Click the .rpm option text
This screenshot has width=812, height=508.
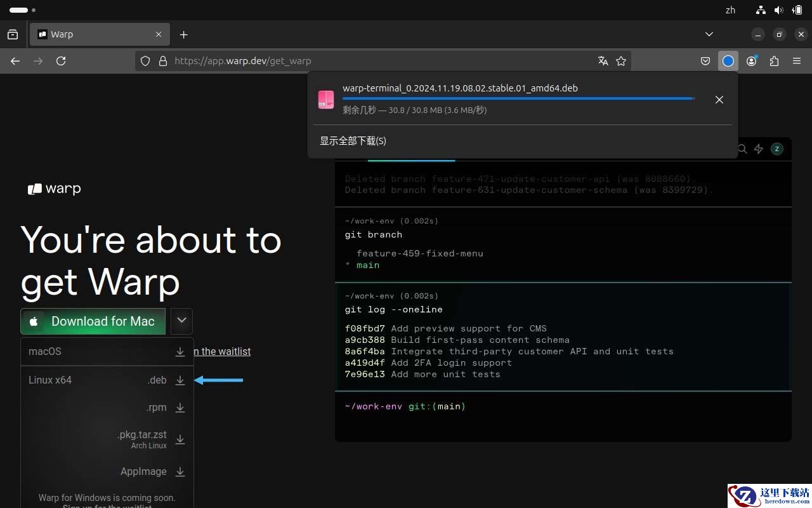(x=156, y=408)
